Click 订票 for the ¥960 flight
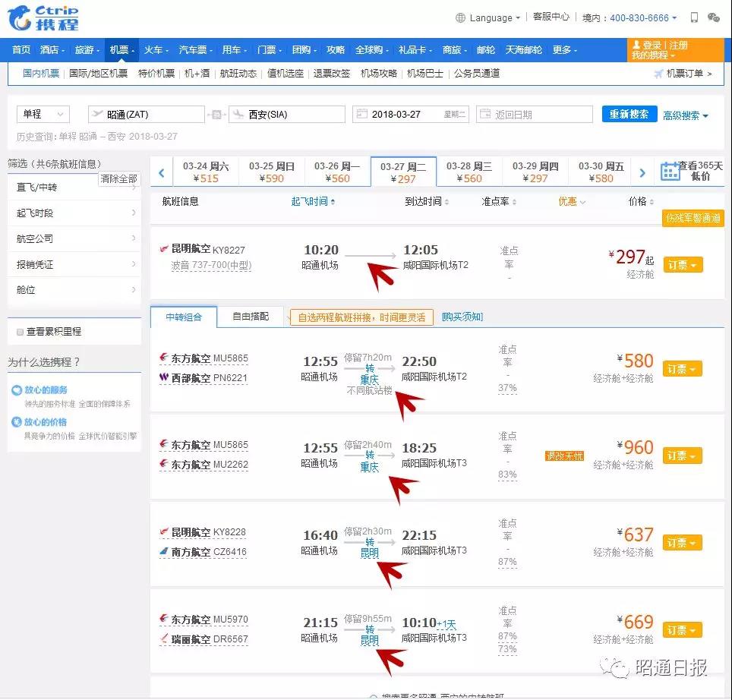The height and width of the screenshot is (700, 732). tap(682, 456)
